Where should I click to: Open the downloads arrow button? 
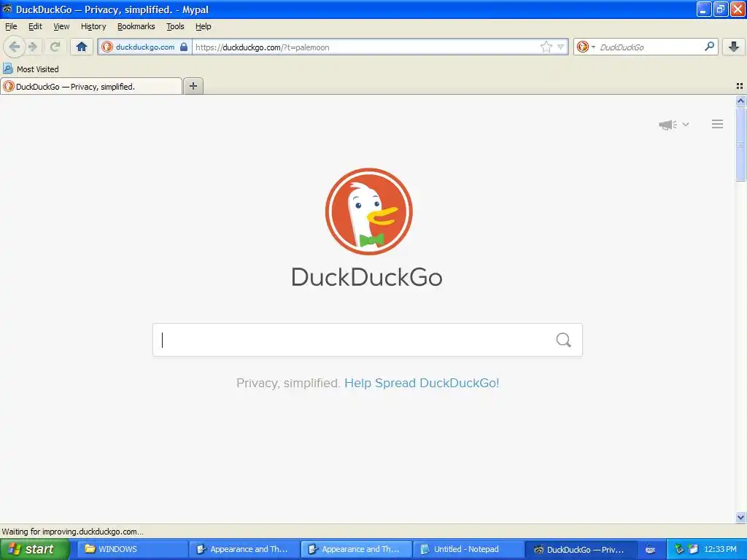[734, 47]
